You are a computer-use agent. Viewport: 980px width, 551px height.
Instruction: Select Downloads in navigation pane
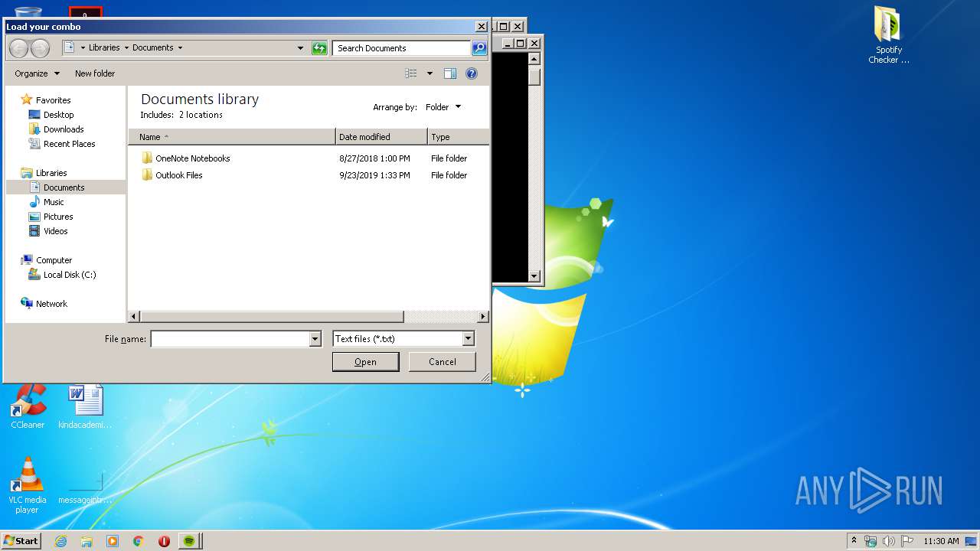pos(64,129)
